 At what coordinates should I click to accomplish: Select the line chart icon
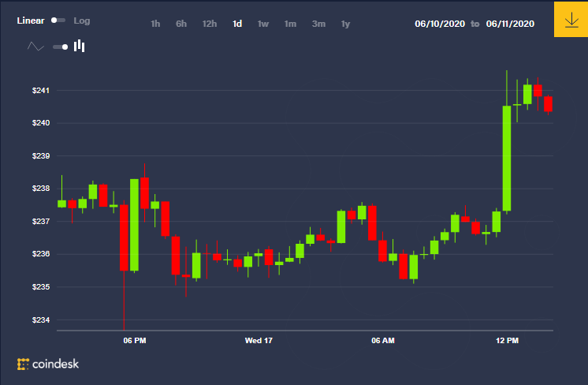click(35, 47)
